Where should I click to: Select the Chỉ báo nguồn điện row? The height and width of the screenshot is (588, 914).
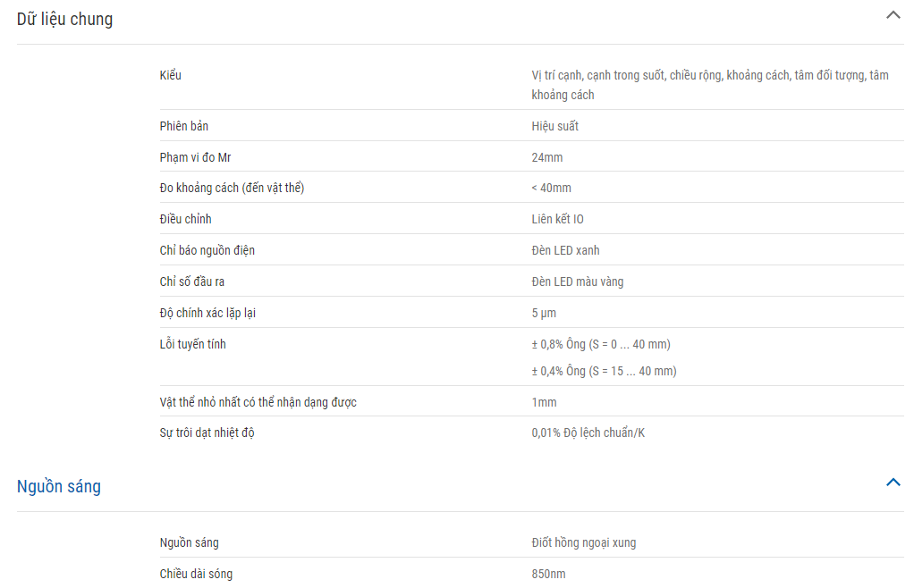coord(531,249)
